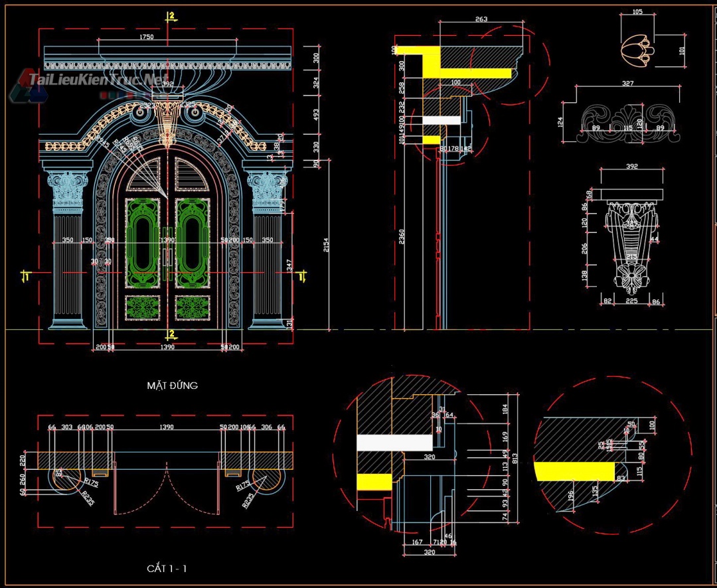Screen dimensions: 717x588
Task: Select the top section marker 2
Action: [x=171, y=15]
